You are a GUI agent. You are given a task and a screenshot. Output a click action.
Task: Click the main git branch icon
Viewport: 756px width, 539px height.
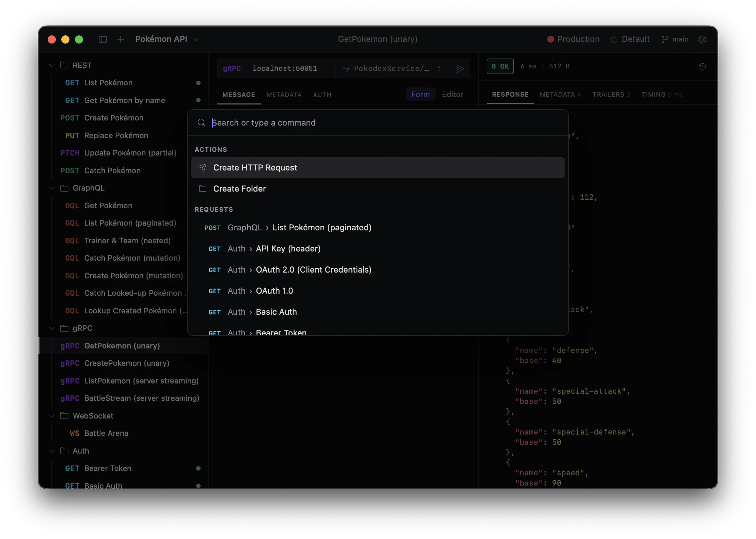pos(664,39)
